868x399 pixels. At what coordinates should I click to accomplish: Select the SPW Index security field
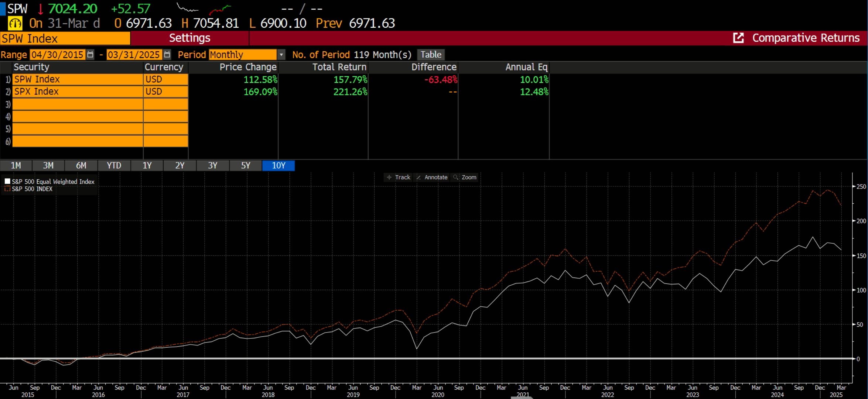coord(78,79)
